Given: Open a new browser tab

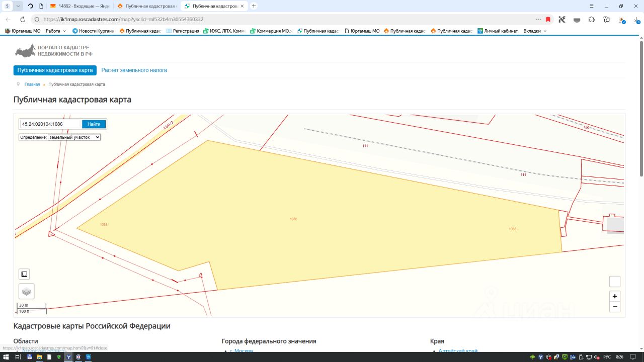Looking at the screenshot, I should coord(254,6).
